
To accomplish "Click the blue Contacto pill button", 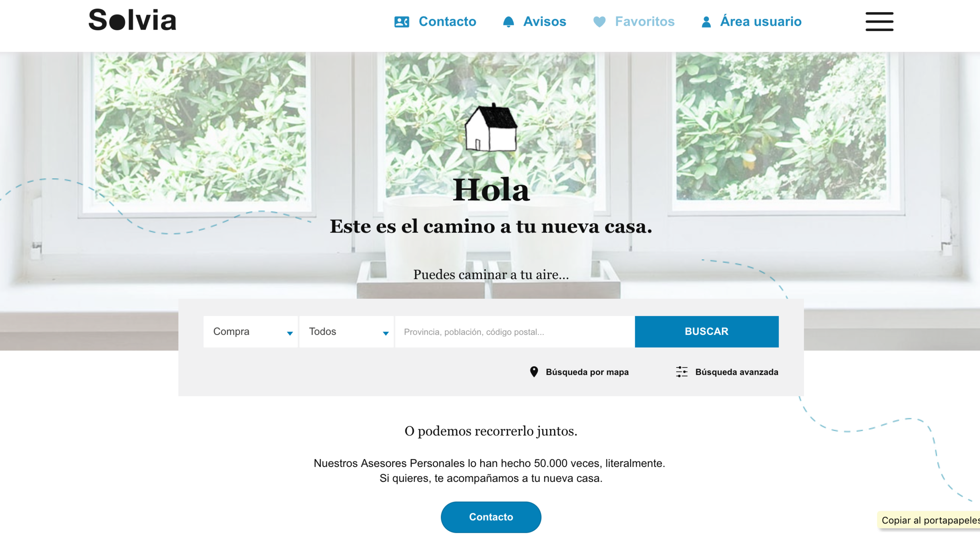I will [x=491, y=517].
